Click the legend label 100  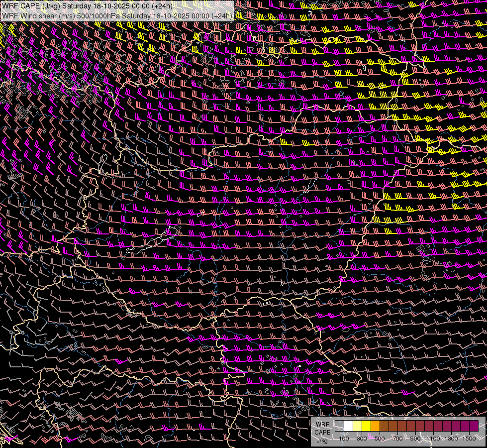click(x=344, y=439)
